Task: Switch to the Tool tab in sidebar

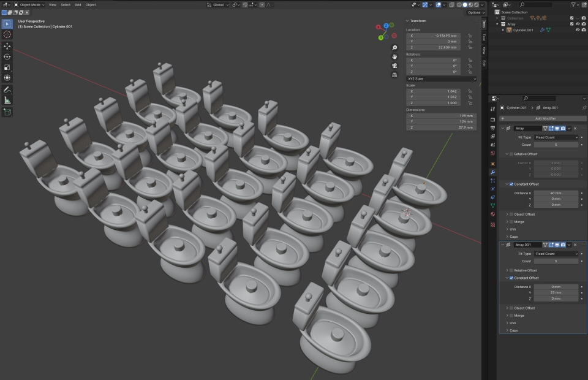Action: tap(483, 37)
